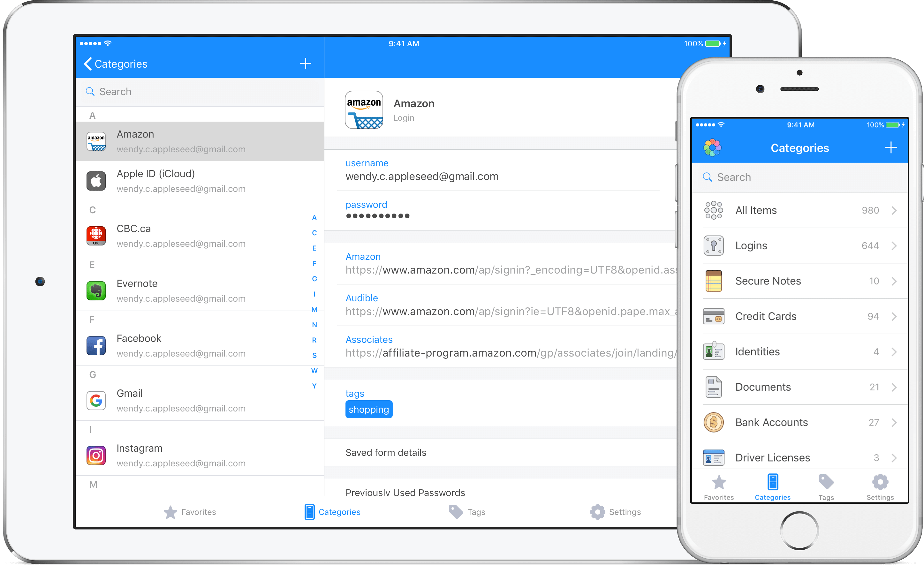
Task: Scroll the categories list on iPad
Action: click(x=198, y=297)
